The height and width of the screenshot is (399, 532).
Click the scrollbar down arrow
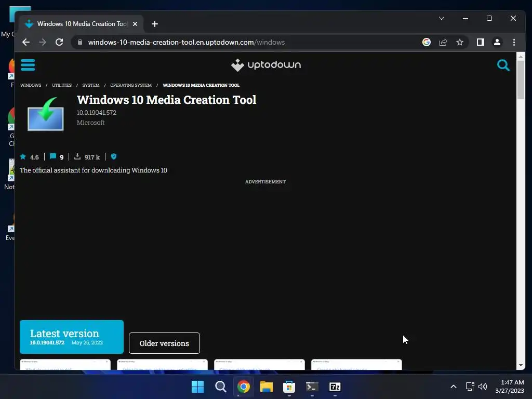(x=521, y=365)
